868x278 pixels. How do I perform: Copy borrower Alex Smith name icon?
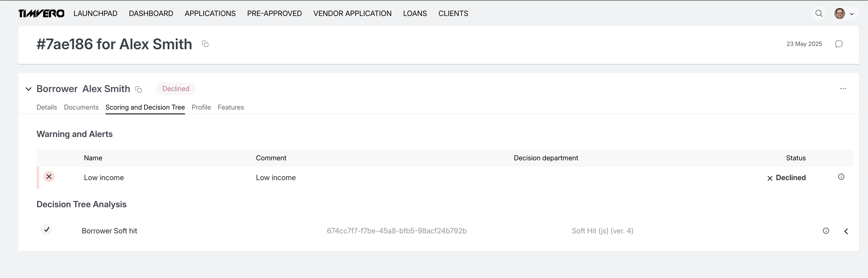[139, 89]
